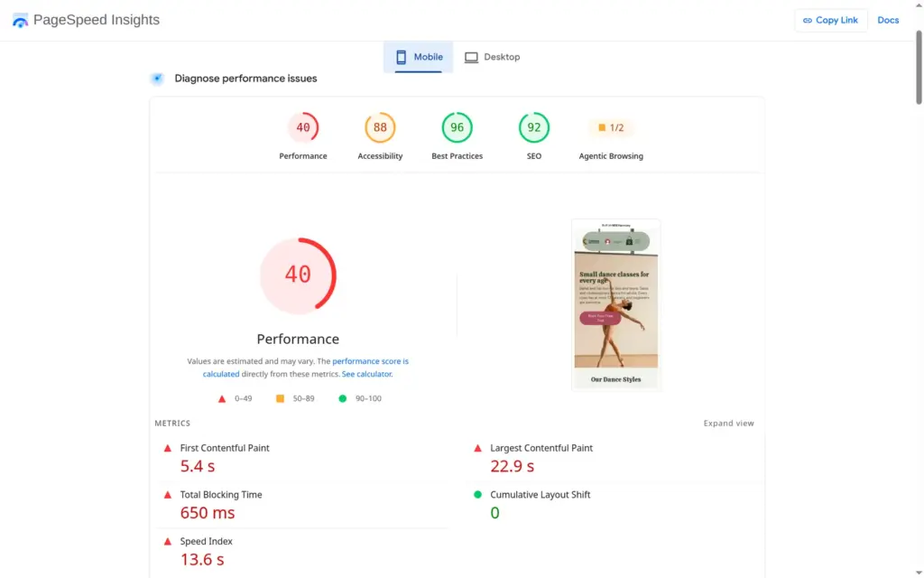Switch to the Desktop tab
924x578 pixels.
point(492,57)
